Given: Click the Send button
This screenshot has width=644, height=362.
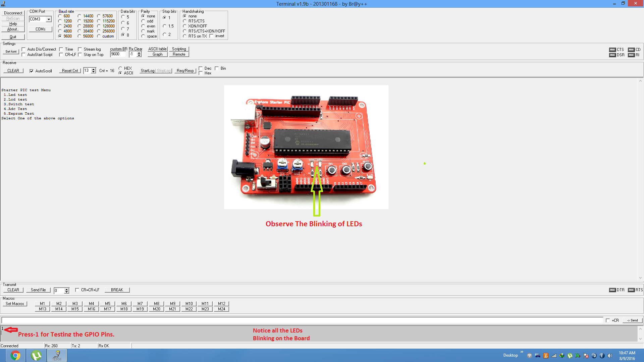Looking at the screenshot, I should [633, 320].
